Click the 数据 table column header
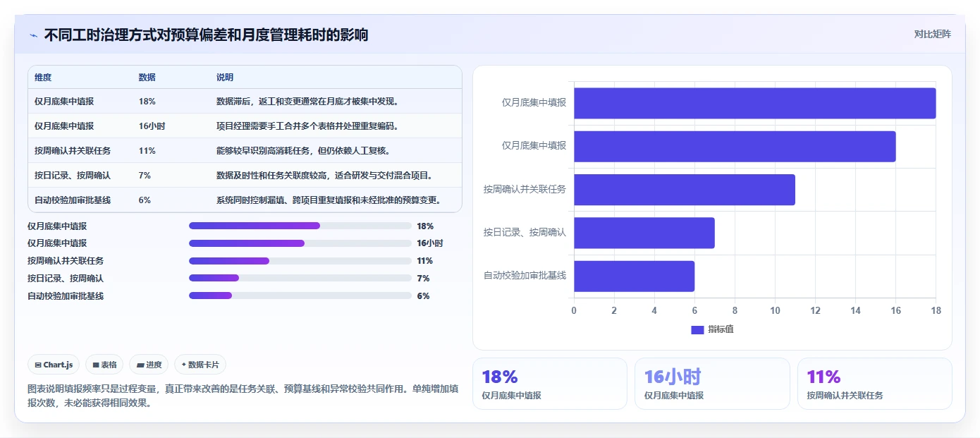Screen dimensions: 980x438 (147, 78)
